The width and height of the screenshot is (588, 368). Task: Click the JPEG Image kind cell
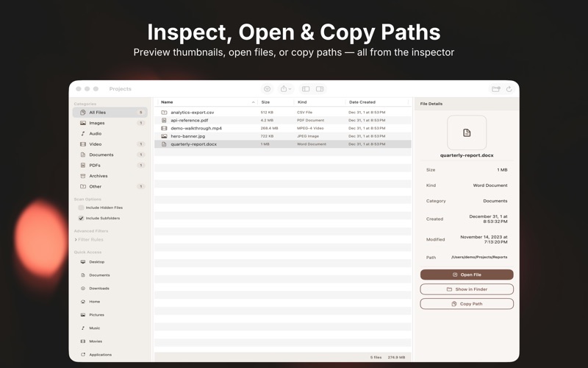[308, 136]
